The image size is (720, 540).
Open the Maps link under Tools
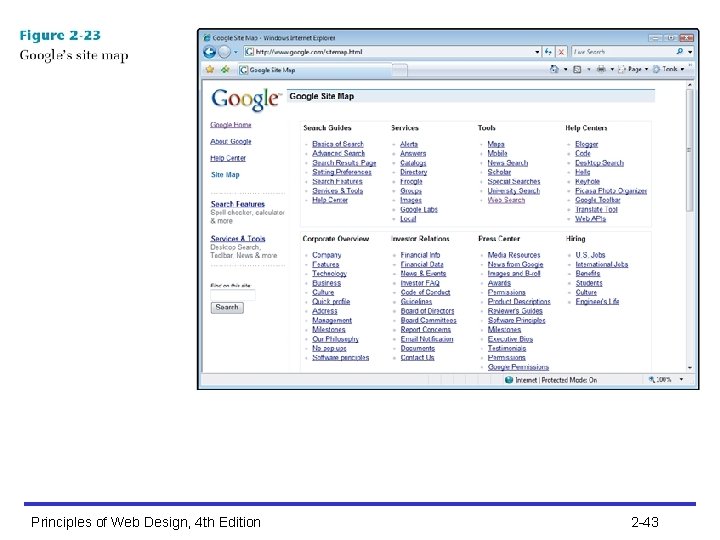coord(496,144)
